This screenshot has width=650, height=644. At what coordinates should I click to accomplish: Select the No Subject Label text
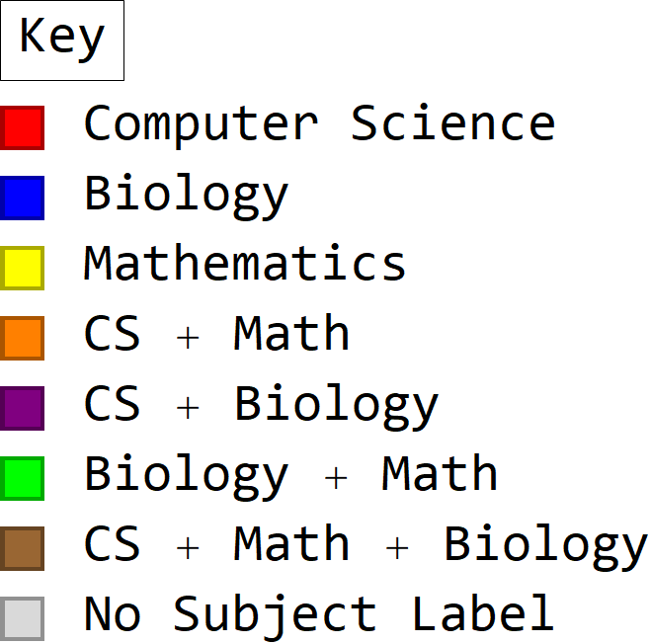[319, 614]
